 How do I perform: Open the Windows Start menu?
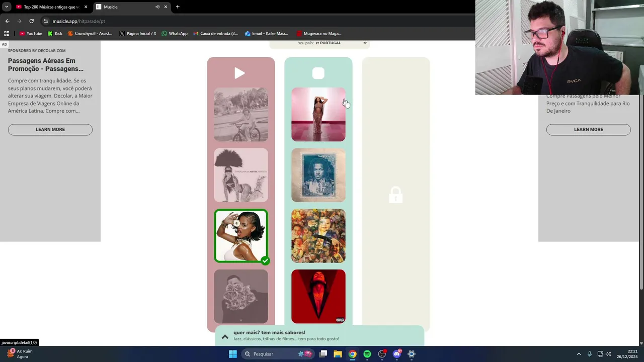click(232, 354)
